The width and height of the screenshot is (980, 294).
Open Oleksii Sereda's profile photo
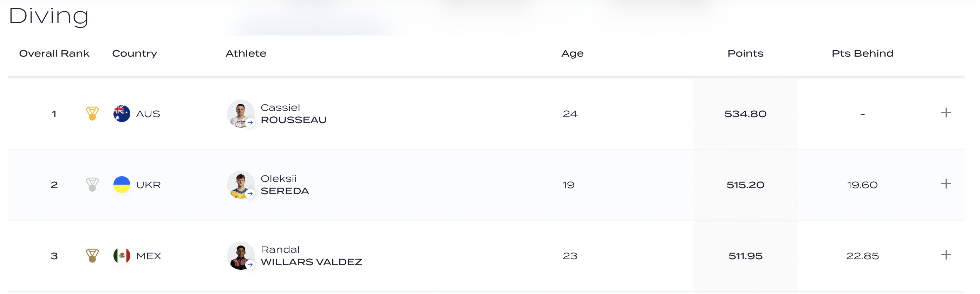click(x=241, y=185)
